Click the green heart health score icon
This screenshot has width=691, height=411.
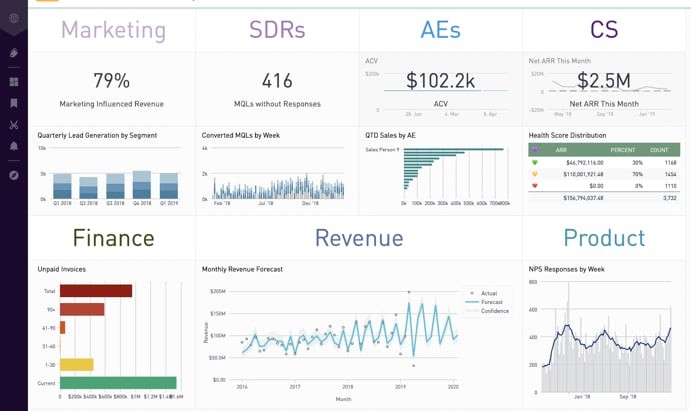[x=535, y=162]
